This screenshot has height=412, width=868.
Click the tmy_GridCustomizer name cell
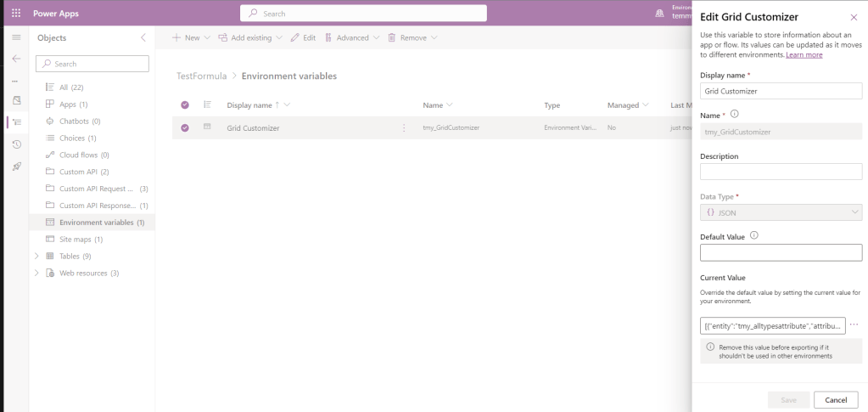tap(451, 127)
